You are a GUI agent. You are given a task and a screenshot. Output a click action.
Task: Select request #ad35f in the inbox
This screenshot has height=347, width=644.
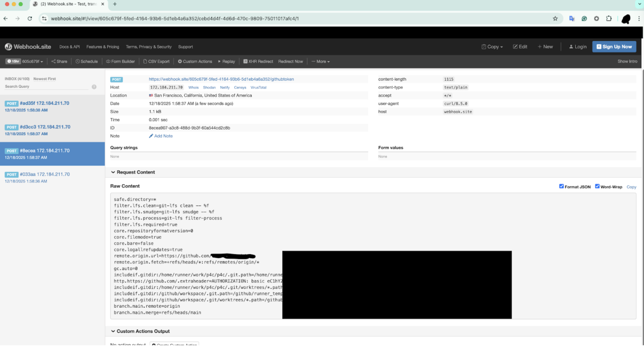pyautogui.click(x=45, y=103)
